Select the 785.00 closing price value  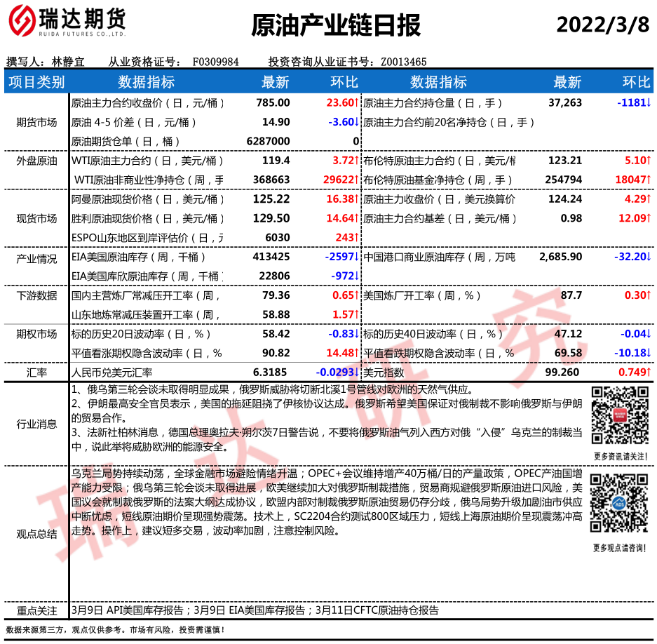(273, 103)
